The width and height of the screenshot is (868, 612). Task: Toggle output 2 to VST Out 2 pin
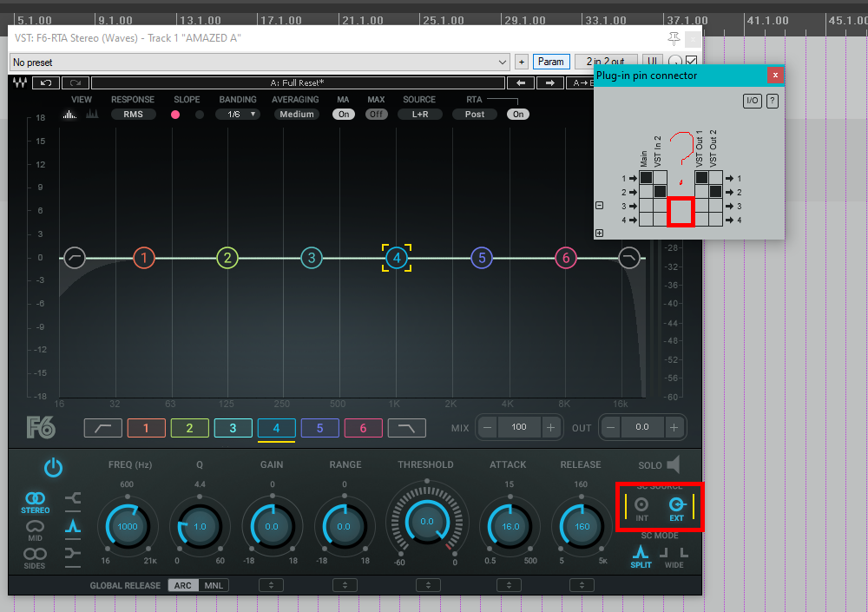(x=715, y=192)
